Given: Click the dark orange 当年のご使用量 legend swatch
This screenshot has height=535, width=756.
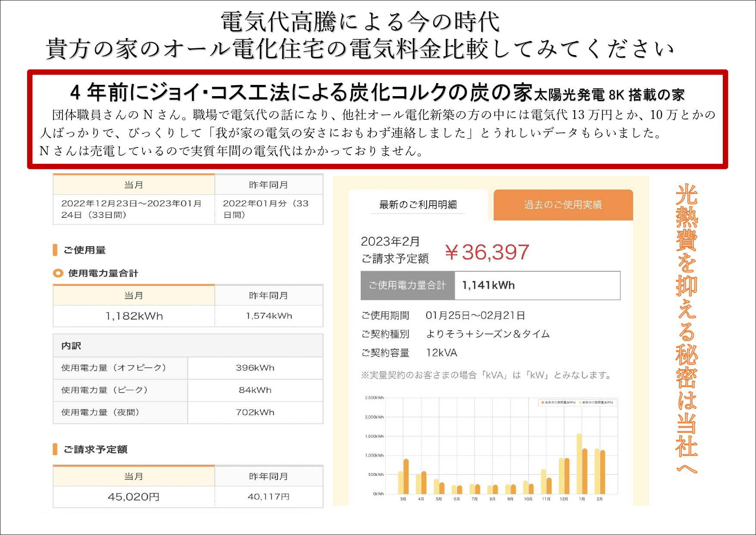Looking at the screenshot, I should (543, 402).
